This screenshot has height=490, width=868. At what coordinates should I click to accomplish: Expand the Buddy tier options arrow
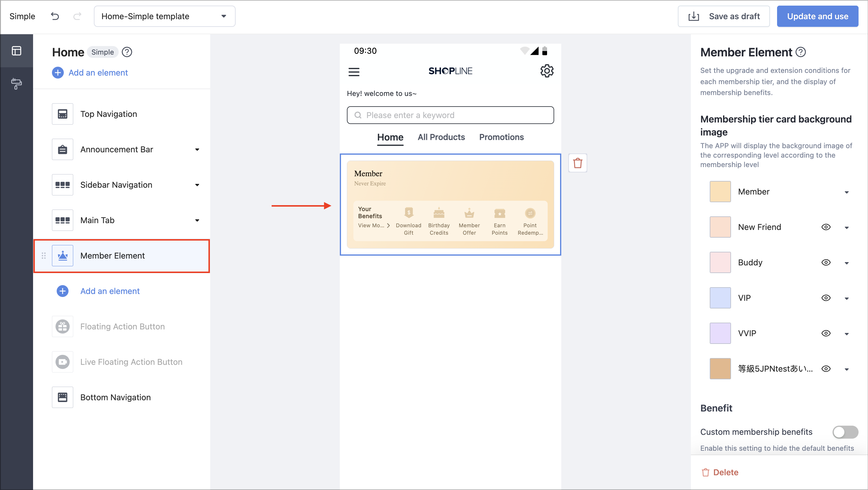(846, 263)
